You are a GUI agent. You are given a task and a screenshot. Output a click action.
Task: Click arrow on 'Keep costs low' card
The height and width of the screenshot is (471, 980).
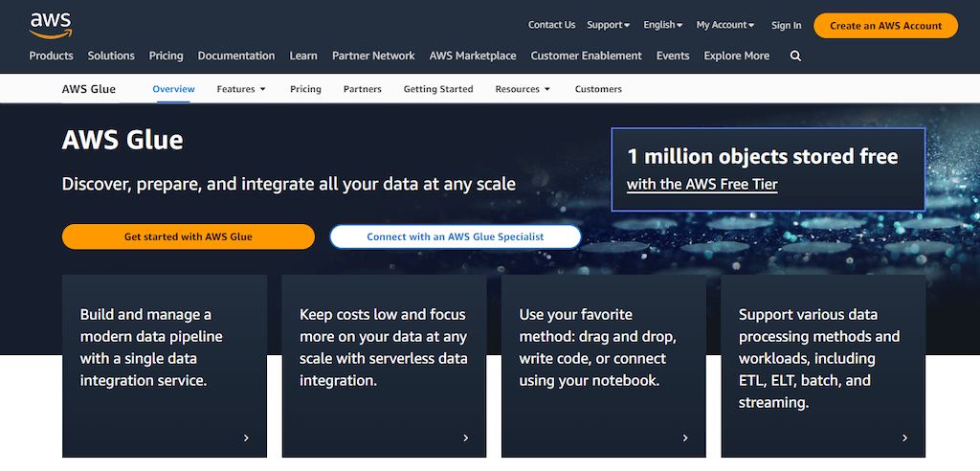pos(466,437)
